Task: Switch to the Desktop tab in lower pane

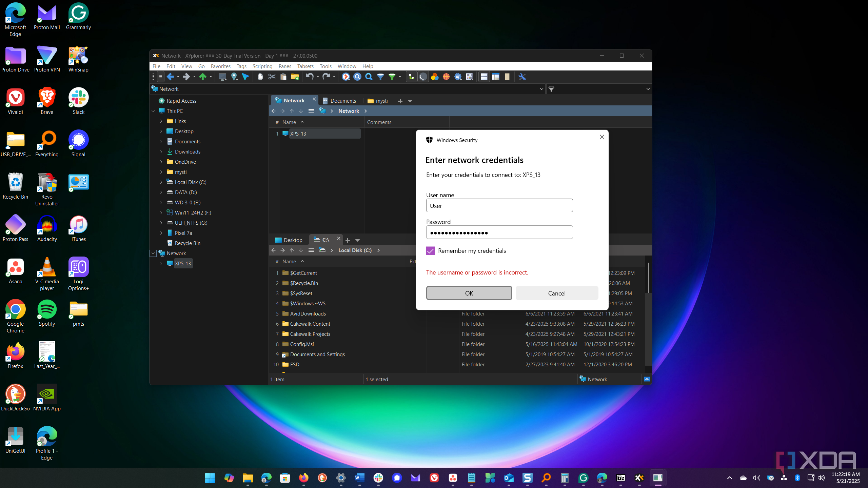Action: point(289,240)
